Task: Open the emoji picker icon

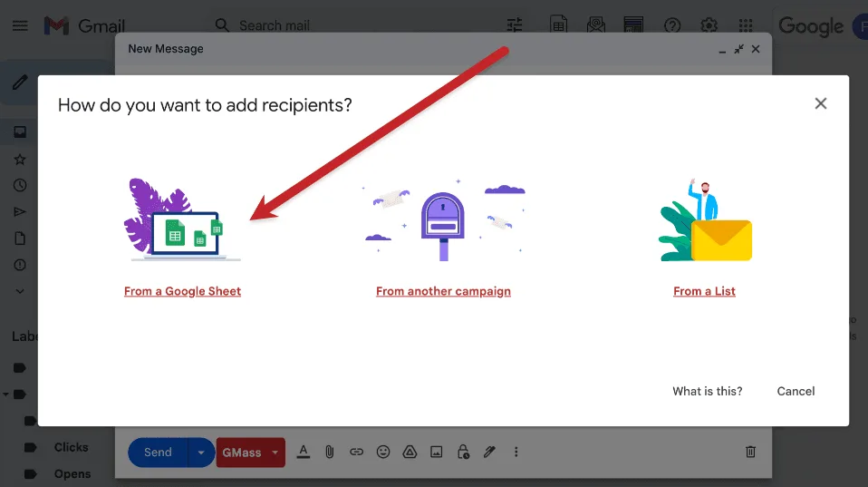Action: (383, 452)
